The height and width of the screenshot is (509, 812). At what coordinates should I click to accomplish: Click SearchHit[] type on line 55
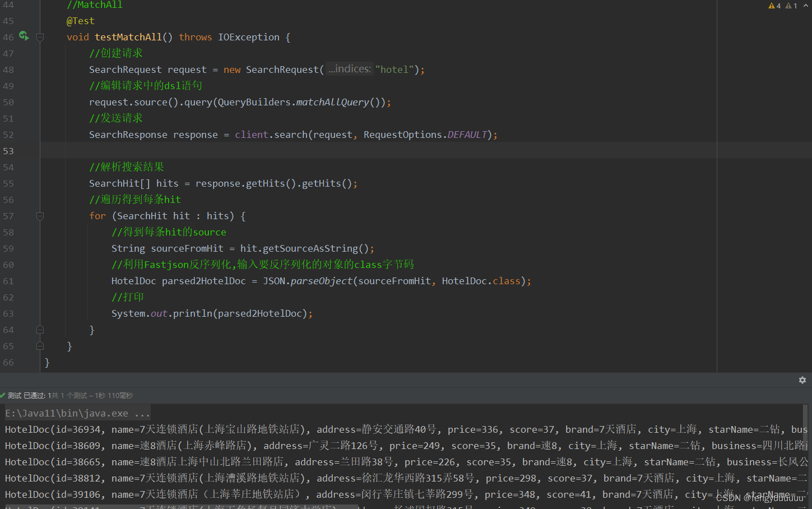(x=120, y=183)
